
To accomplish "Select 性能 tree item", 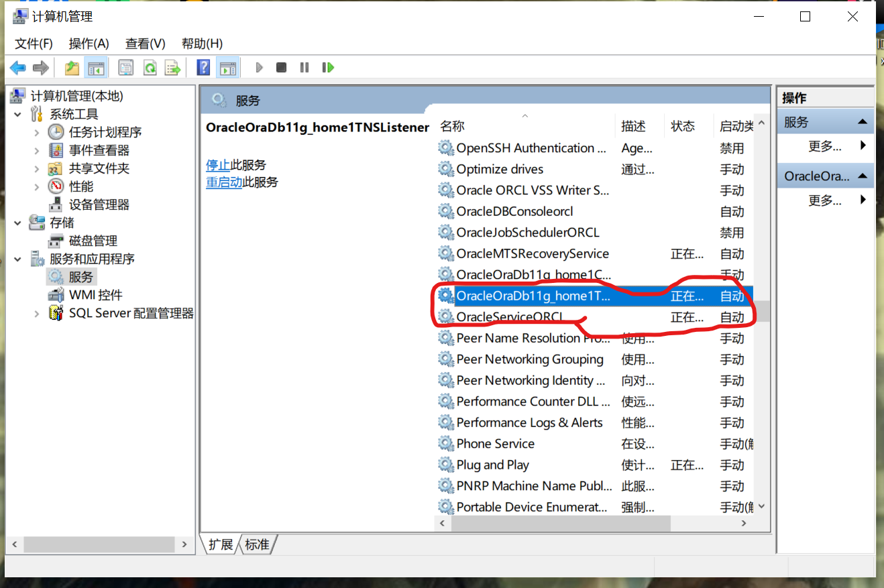I will [81, 186].
